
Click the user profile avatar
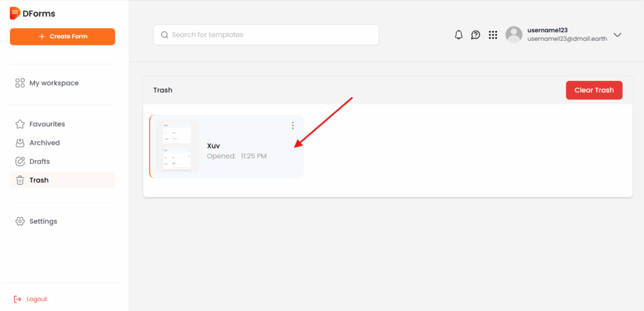[x=514, y=35]
